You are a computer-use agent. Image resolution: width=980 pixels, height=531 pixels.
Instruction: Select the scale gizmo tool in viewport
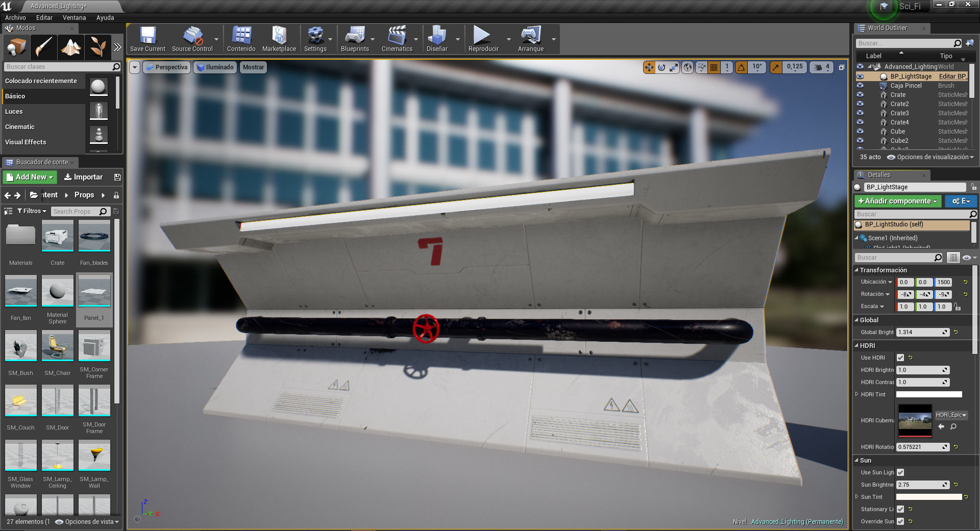[x=674, y=67]
